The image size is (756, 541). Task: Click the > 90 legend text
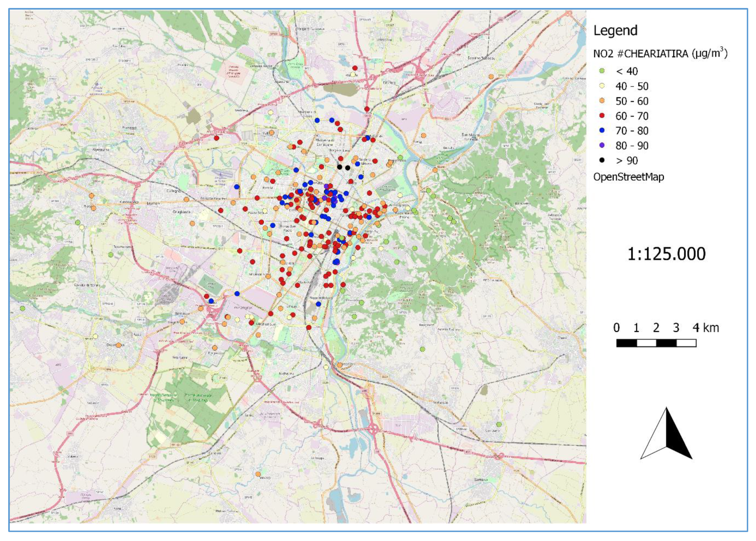pyautogui.click(x=627, y=161)
